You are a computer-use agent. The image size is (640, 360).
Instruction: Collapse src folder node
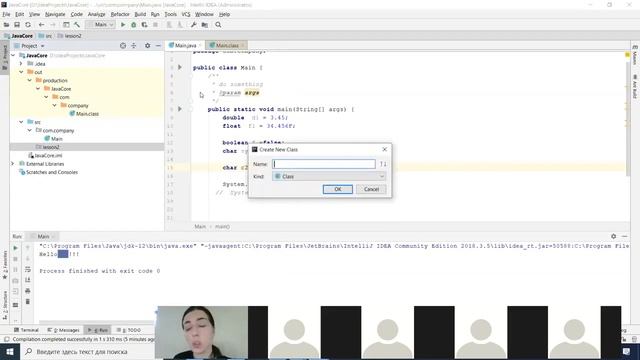[21, 122]
